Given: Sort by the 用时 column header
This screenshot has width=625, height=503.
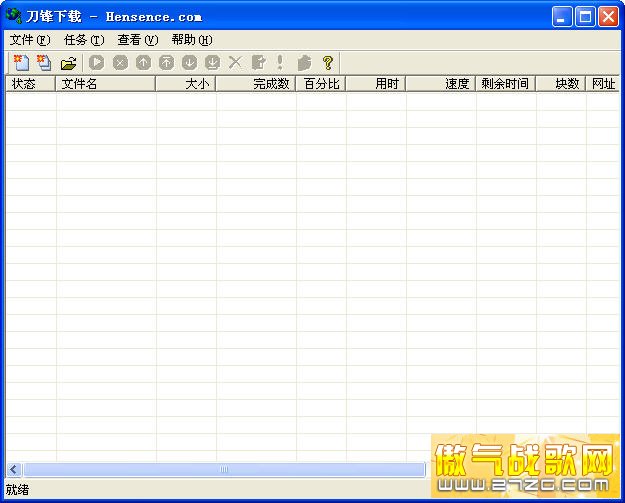Looking at the screenshot, I should click(376, 84).
